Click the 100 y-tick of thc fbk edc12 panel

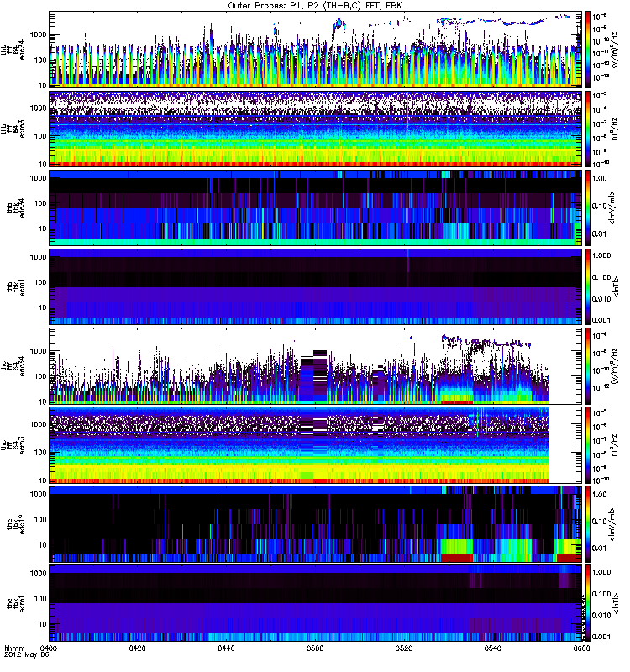click(x=40, y=519)
